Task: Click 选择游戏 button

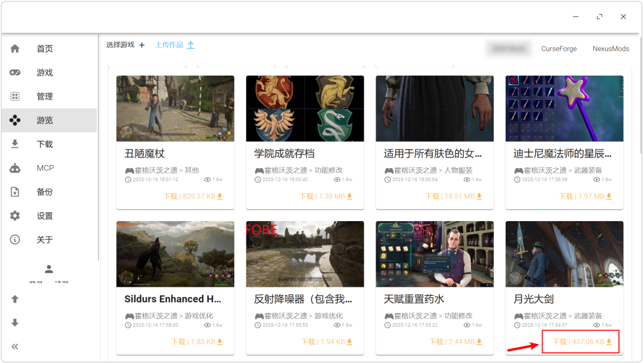Action: coord(126,45)
